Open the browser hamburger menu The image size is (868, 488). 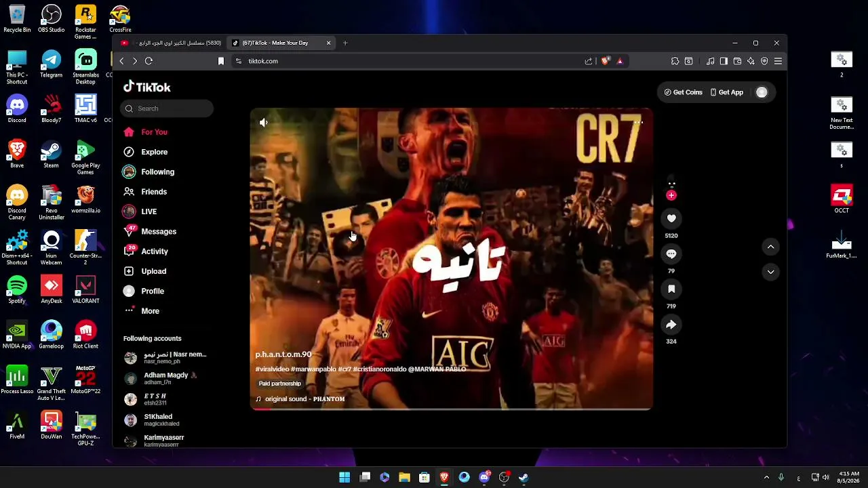point(778,61)
